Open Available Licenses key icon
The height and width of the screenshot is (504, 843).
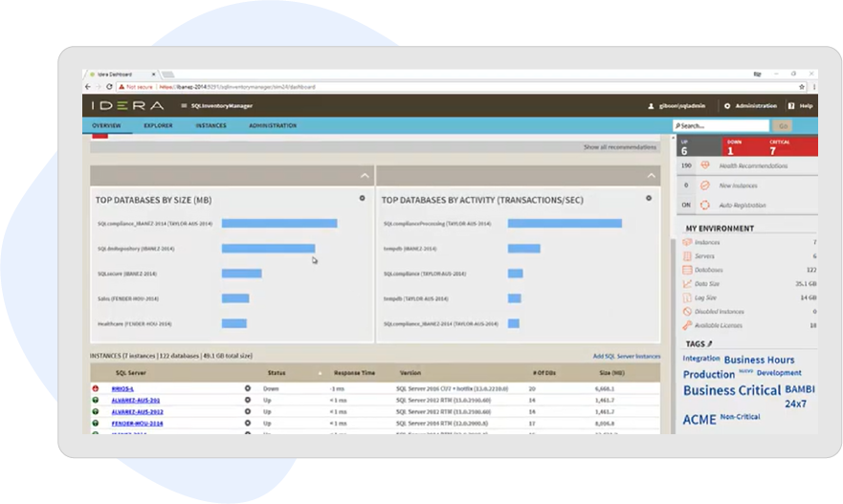(x=687, y=325)
